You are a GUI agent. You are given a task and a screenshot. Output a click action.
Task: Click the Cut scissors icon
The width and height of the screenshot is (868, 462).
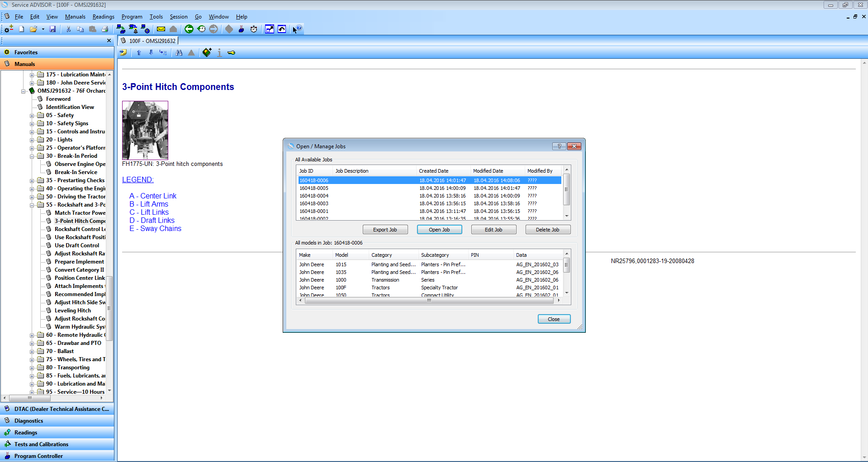coord(68,29)
